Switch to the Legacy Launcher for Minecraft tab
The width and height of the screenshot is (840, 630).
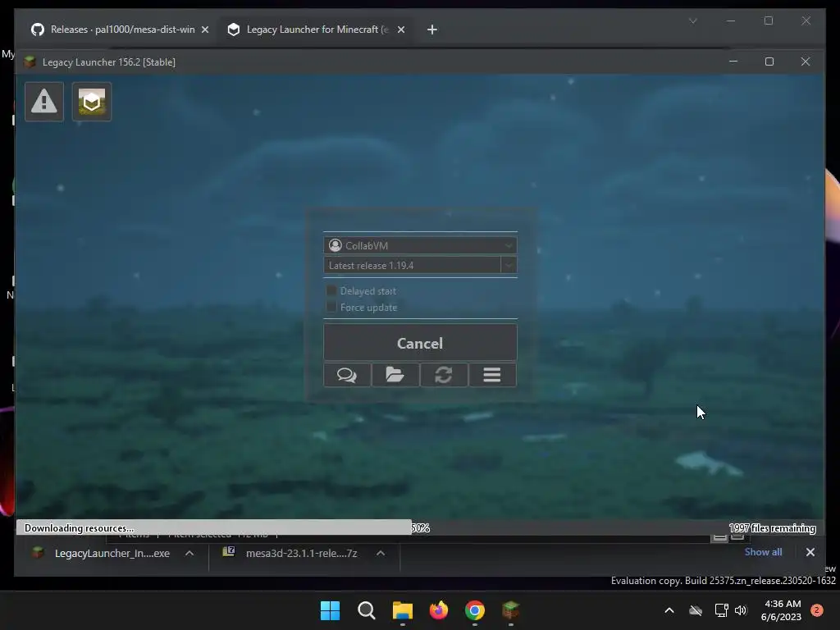(316, 30)
